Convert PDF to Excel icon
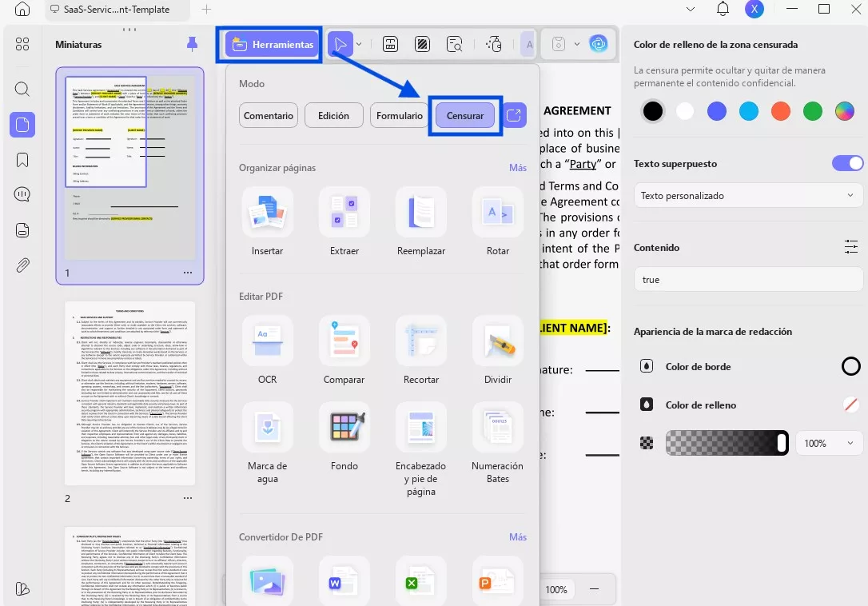The image size is (868, 606). (420, 581)
